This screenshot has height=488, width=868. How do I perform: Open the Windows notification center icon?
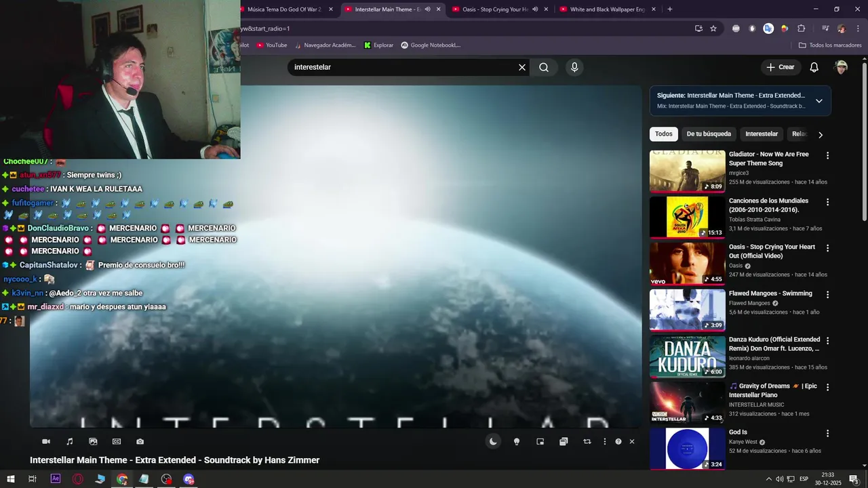(x=854, y=479)
